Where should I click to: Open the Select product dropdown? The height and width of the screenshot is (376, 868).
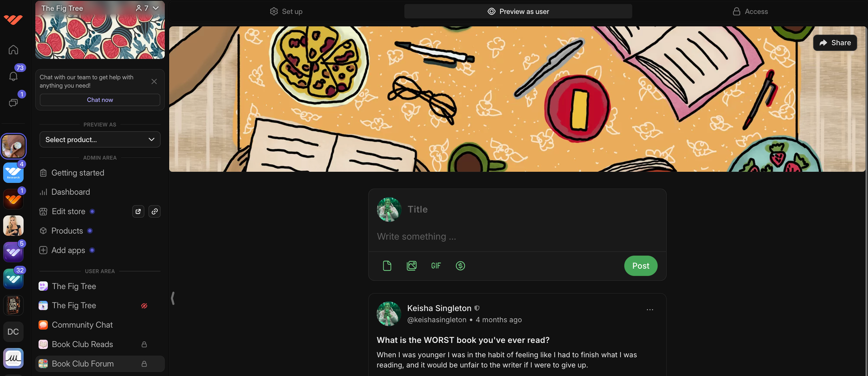(x=100, y=139)
